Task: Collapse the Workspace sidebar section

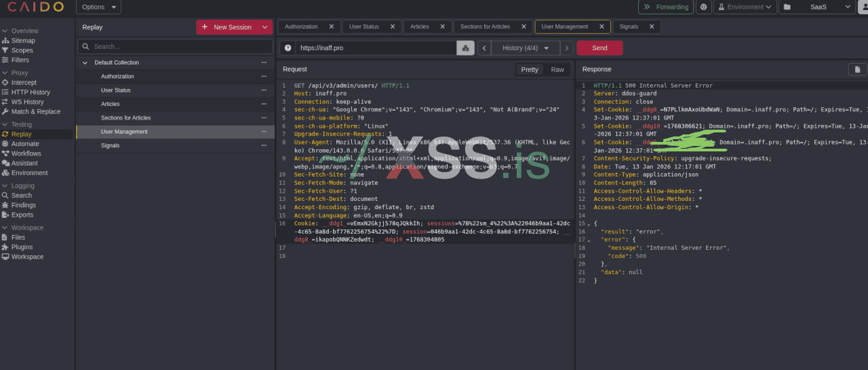Action: tap(5, 227)
